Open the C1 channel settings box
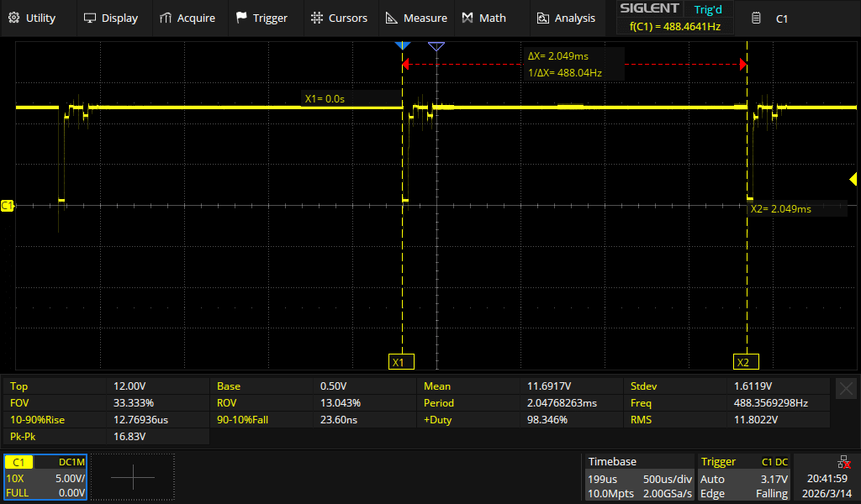The width and height of the screenshot is (861, 504). (45, 477)
